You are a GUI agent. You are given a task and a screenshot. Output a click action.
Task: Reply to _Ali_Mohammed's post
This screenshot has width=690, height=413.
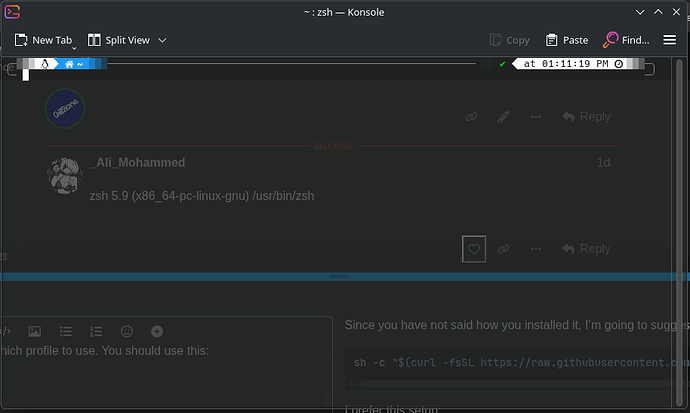click(x=587, y=249)
